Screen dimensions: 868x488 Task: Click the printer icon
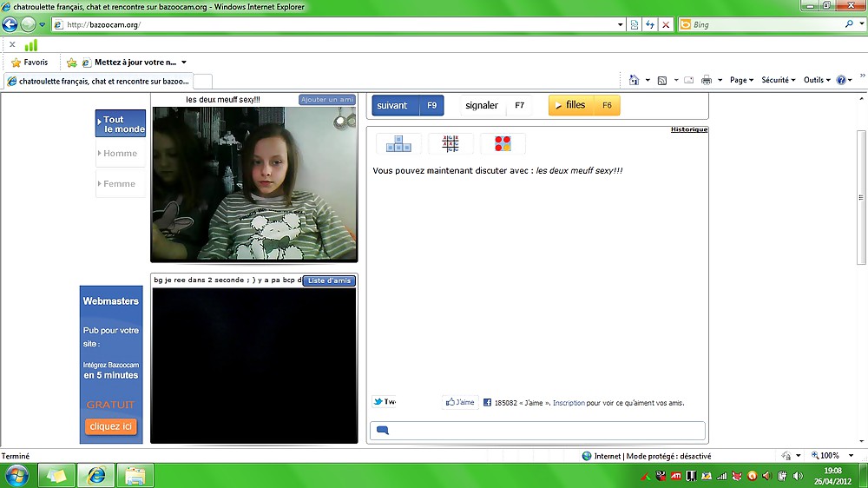(x=707, y=80)
